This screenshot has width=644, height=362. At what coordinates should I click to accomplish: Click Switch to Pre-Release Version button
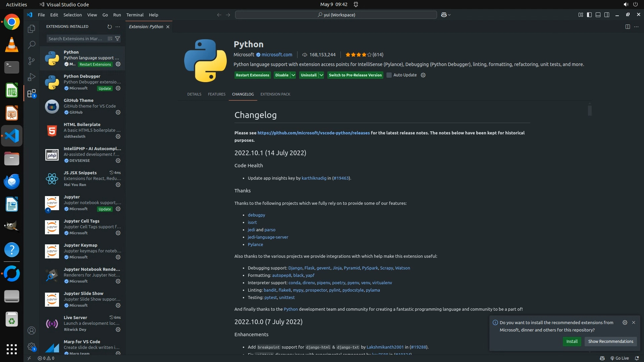tap(355, 75)
